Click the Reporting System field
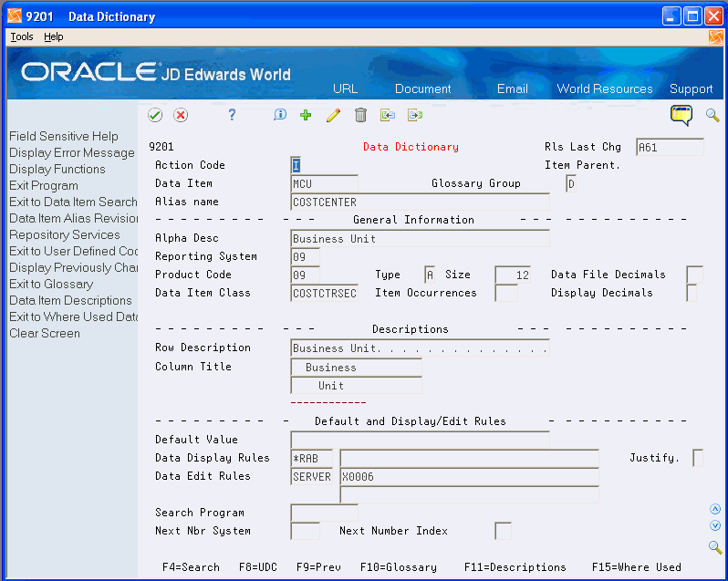This screenshot has height=581, width=728. coord(305,256)
